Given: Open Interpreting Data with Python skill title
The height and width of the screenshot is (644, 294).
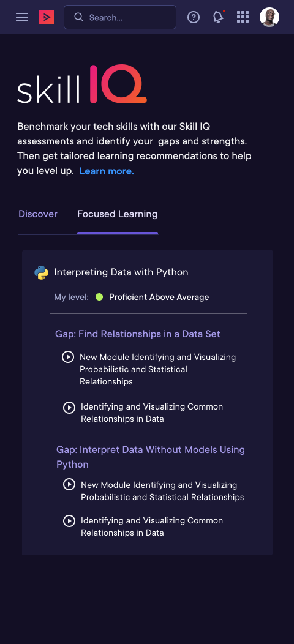Looking at the screenshot, I should (121, 272).
